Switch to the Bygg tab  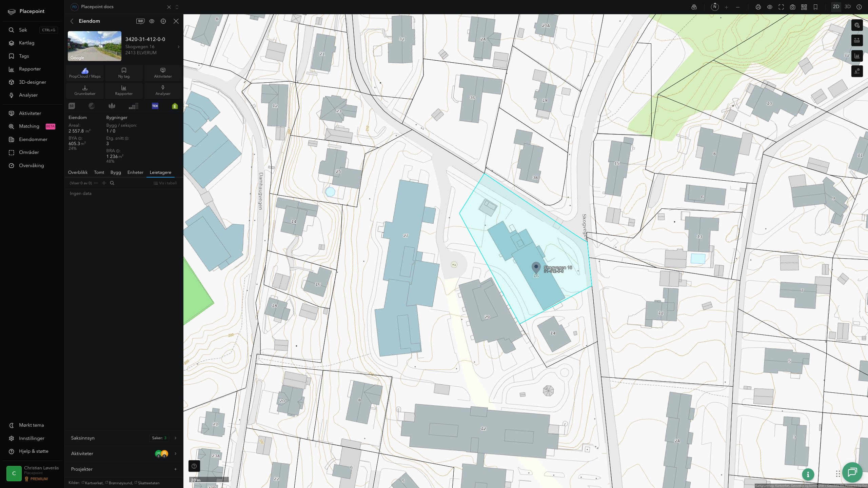point(116,172)
